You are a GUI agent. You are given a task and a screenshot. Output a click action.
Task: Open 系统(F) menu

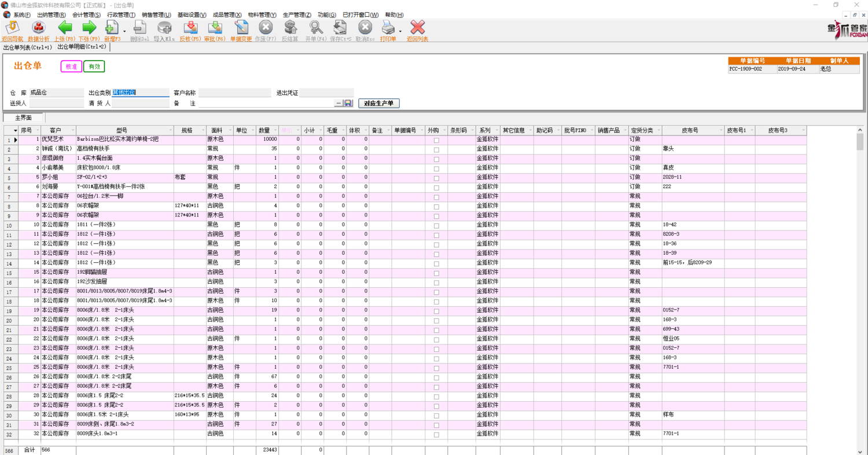pyautogui.click(x=22, y=15)
